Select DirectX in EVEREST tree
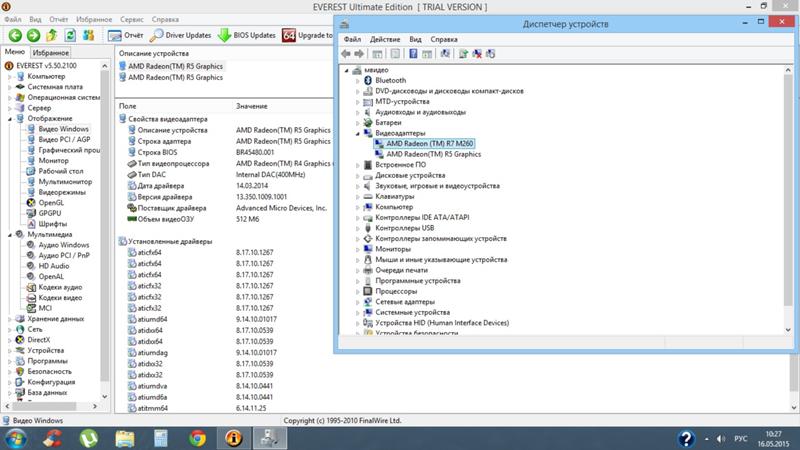The height and width of the screenshot is (450, 800). pyautogui.click(x=39, y=340)
